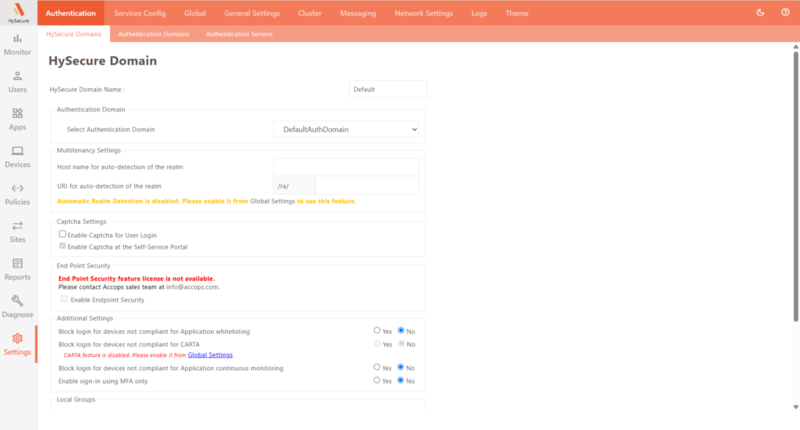Click Local Groups section label
The width and height of the screenshot is (800, 430).
[76, 399]
